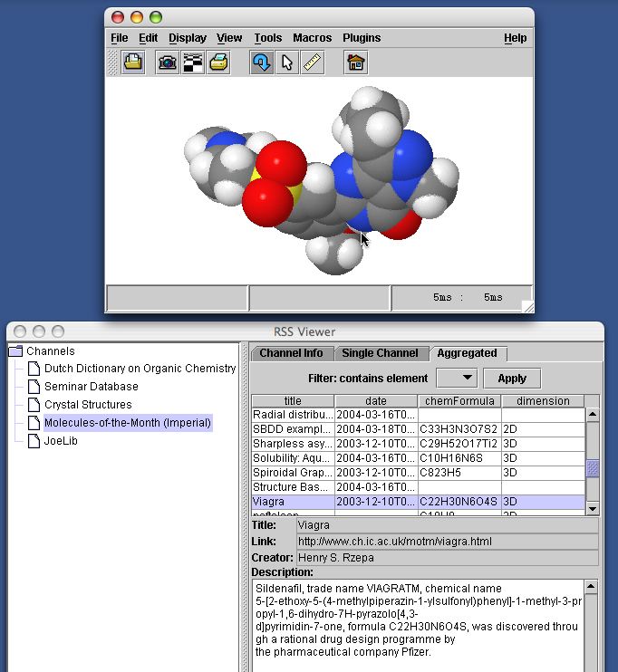
Task: Click the open file folder icon
Action: [133, 62]
